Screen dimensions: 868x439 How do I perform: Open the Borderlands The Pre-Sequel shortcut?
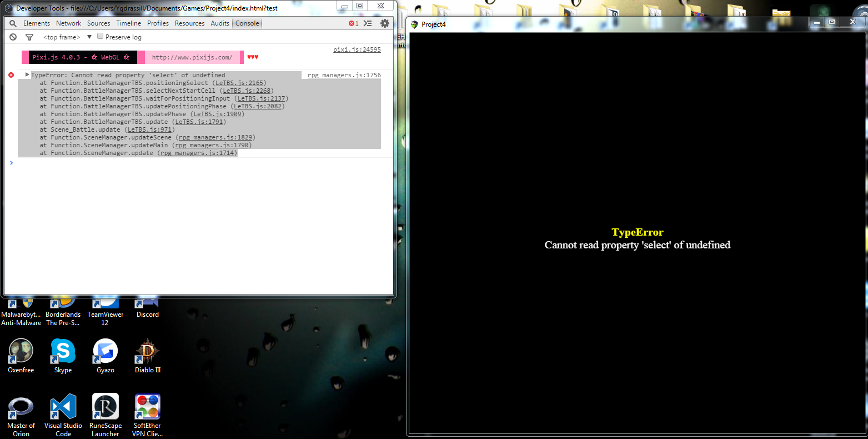click(x=63, y=312)
